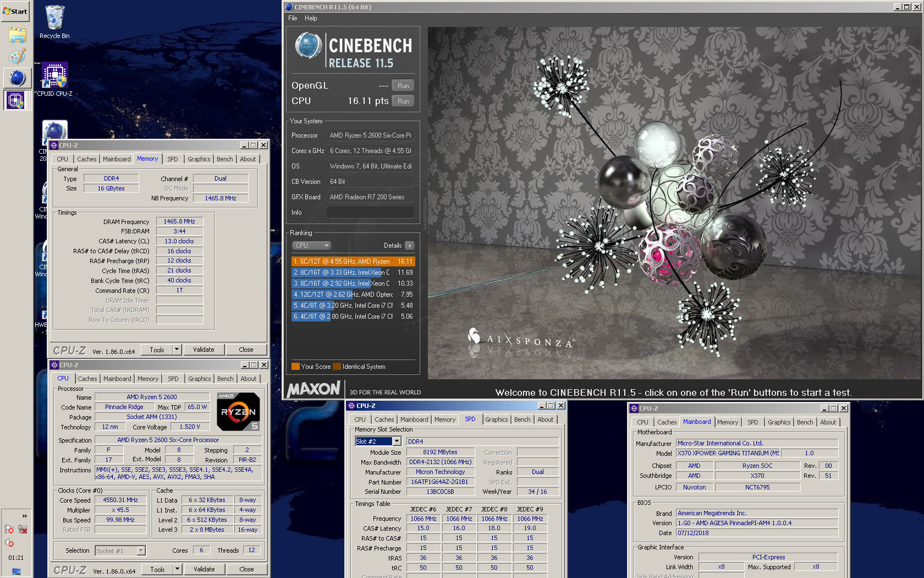Click Validate in the Memory CPU-Z window
The height and width of the screenshot is (578, 924).
click(204, 350)
